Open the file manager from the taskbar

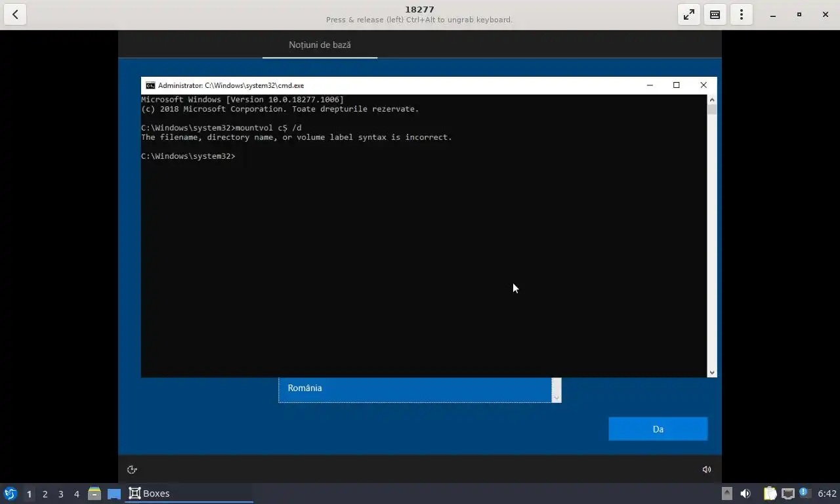pyautogui.click(x=94, y=493)
